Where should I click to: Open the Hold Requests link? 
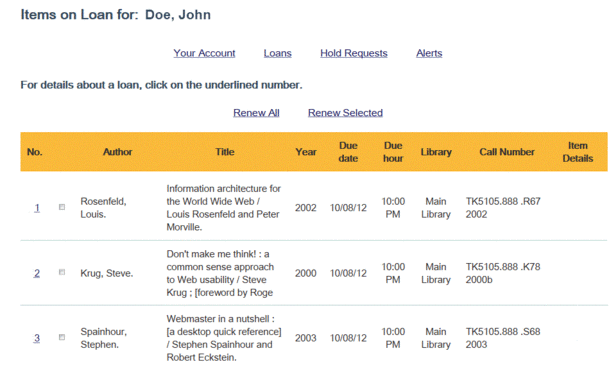(x=354, y=53)
